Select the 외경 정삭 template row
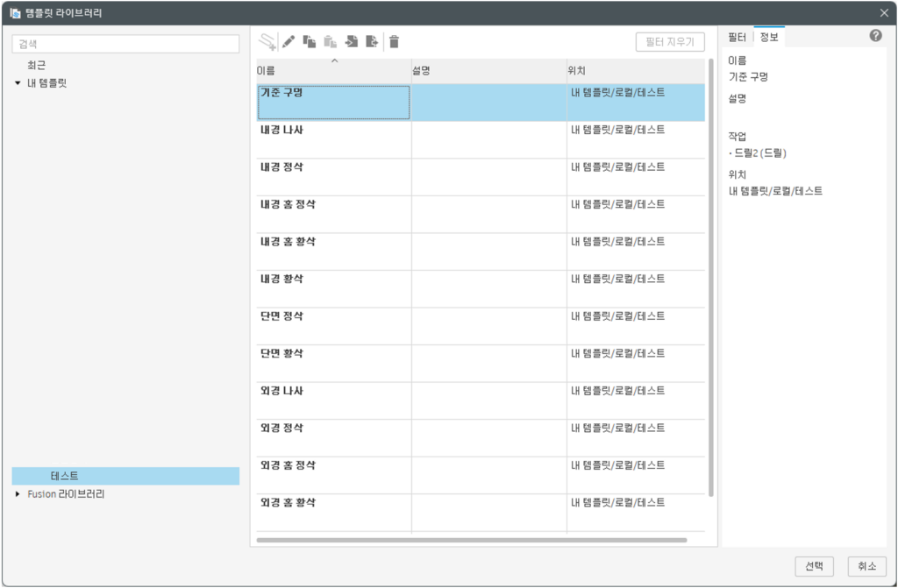The image size is (898, 588). [481, 437]
